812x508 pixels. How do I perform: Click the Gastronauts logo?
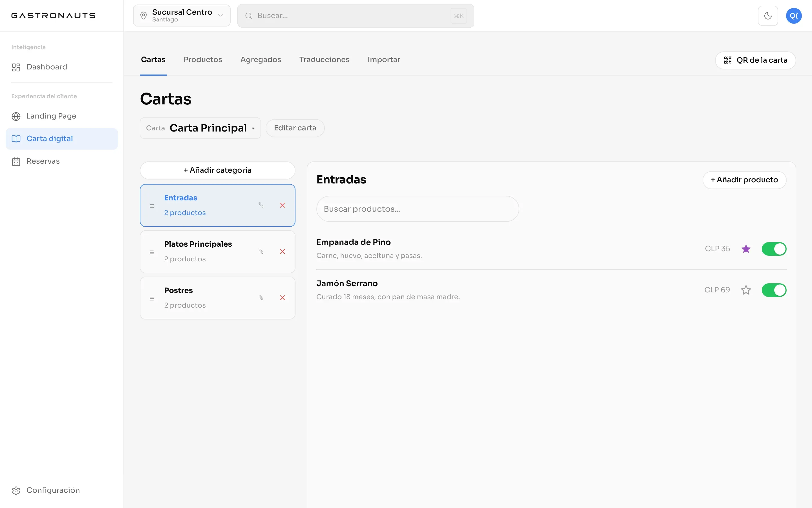point(53,16)
